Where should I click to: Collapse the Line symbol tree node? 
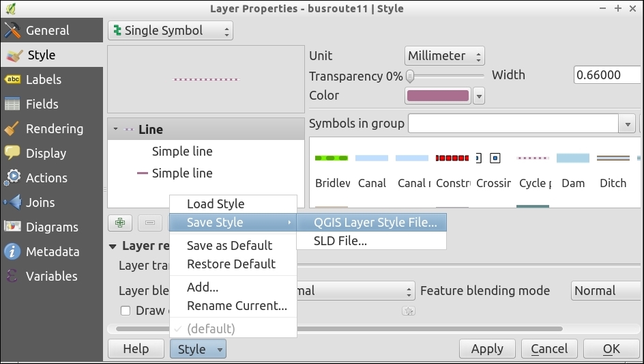(x=116, y=129)
